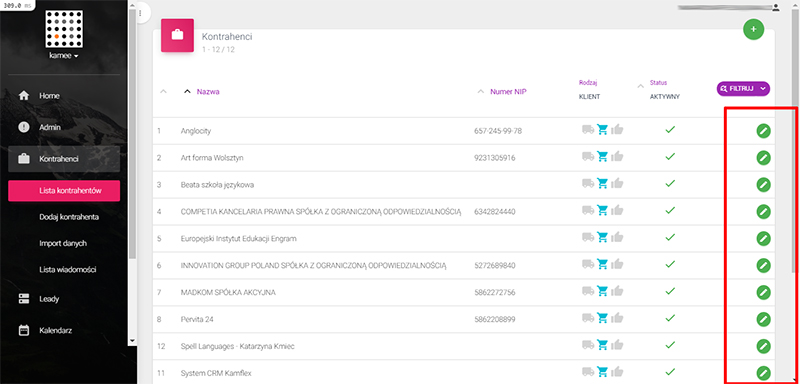Edit the Anglocity row with pencil icon
800x384 pixels.
point(763,131)
